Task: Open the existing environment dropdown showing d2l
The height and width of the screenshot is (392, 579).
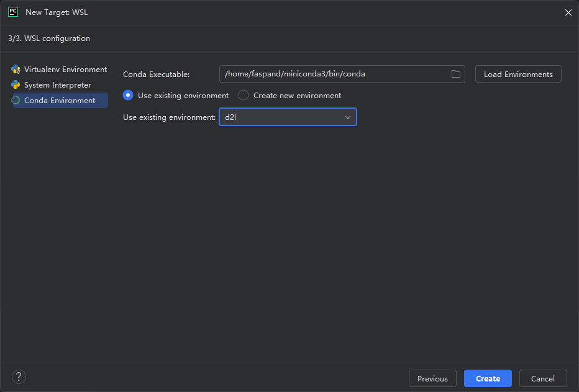Action: click(x=288, y=117)
